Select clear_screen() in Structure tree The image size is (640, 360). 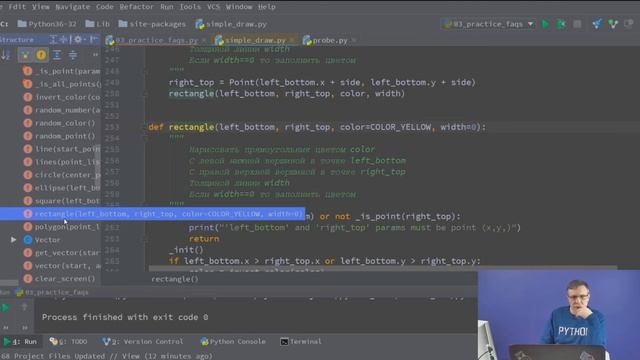(59, 279)
